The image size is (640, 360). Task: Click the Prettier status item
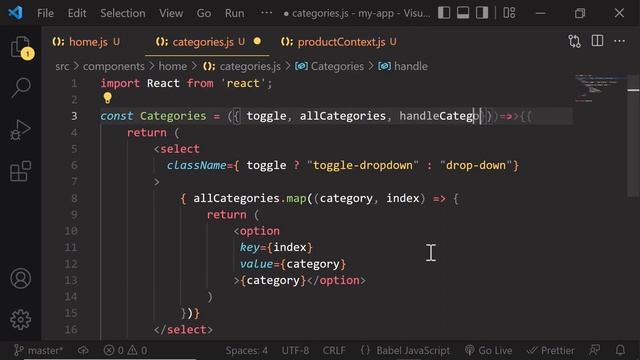pos(550,350)
